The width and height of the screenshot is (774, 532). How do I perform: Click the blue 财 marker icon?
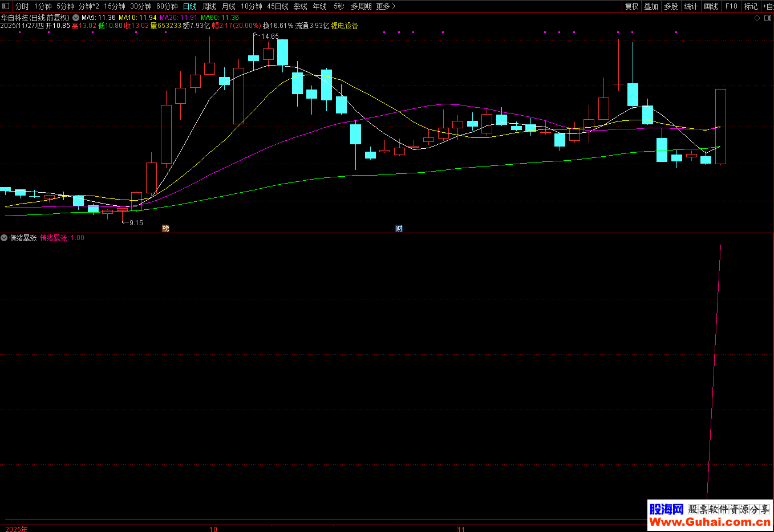399,229
